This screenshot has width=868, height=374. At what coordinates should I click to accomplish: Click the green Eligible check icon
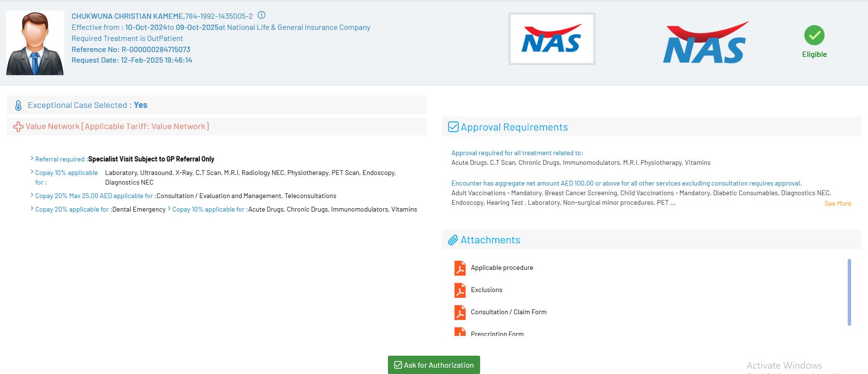pos(814,35)
